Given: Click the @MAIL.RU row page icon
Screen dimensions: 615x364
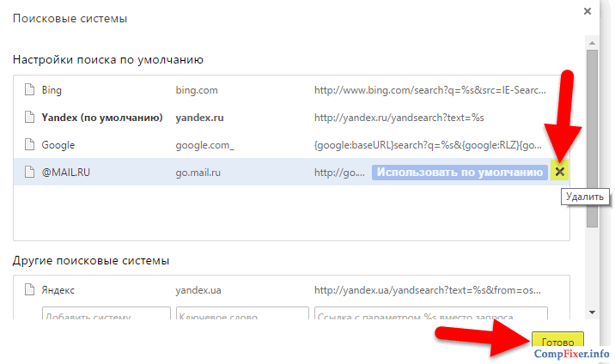Looking at the screenshot, I should click(x=29, y=172).
